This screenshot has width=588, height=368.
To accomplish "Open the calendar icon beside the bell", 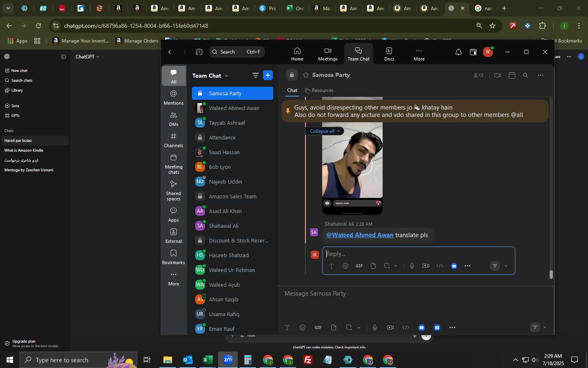I will [x=473, y=52].
